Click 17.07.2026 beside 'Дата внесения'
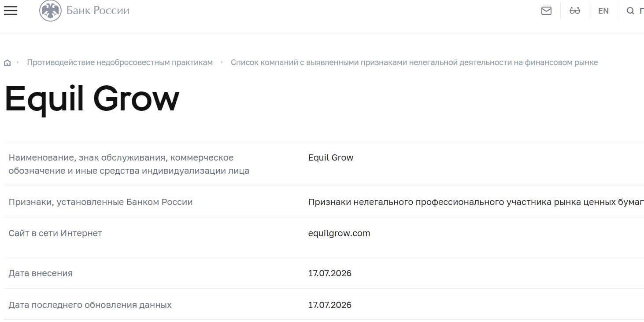This screenshot has width=644, height=322. click(x=330, y=273)
